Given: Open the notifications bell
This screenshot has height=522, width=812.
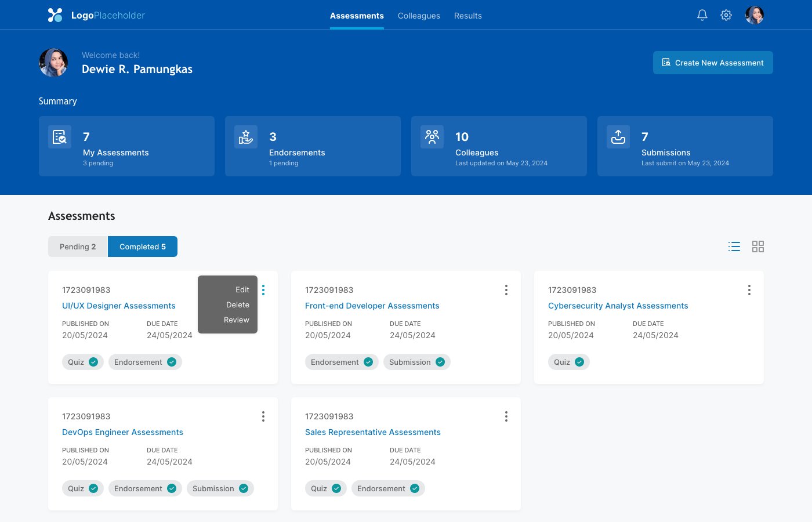Looking at the screenshot, I should (x=702, y=15).
